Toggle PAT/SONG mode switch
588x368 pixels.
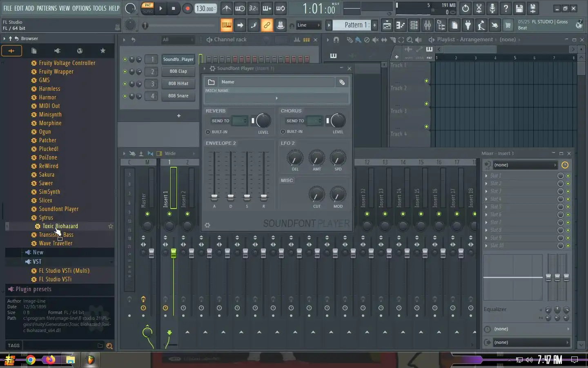point(148,8)
